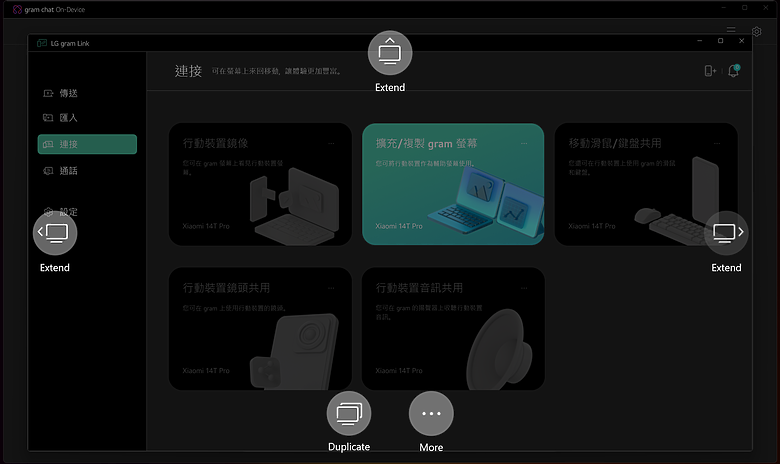Click the add device phone icon

[710, 71]
